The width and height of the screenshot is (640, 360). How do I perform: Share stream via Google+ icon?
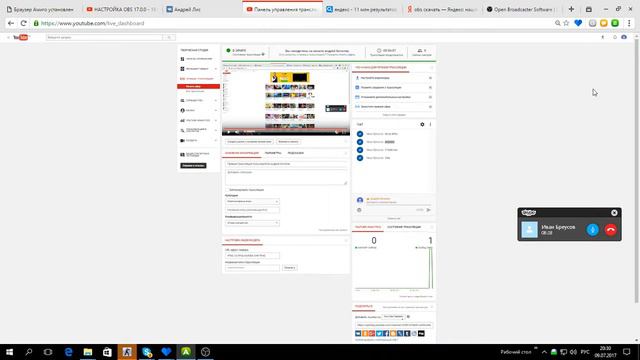372,333
